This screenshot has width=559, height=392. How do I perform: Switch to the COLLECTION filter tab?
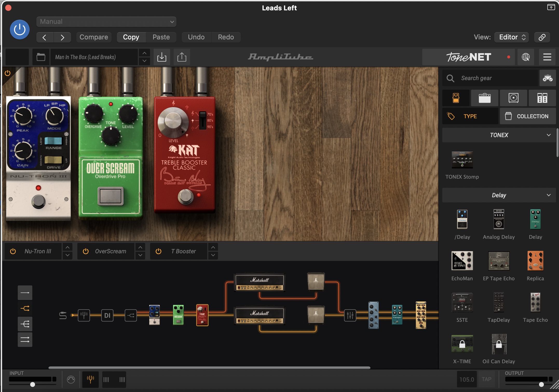[528, 116]
